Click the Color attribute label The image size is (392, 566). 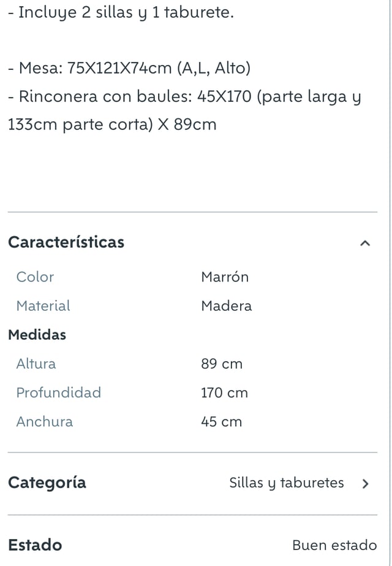(35, 277)
